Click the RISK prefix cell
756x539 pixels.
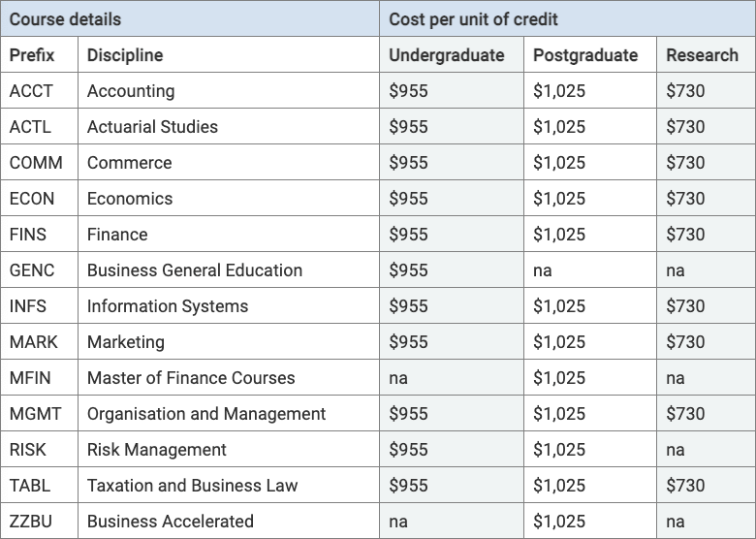(x=28, y=450)
